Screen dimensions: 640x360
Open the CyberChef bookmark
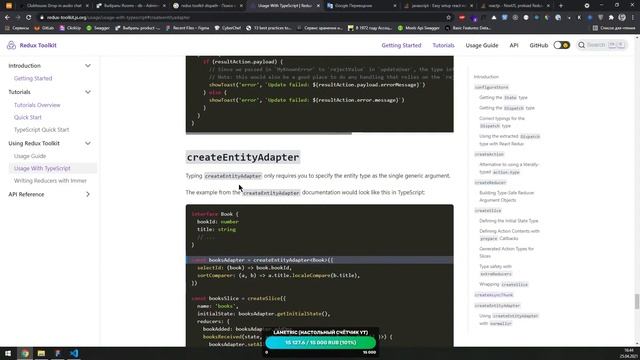click(x=228, y=28)
